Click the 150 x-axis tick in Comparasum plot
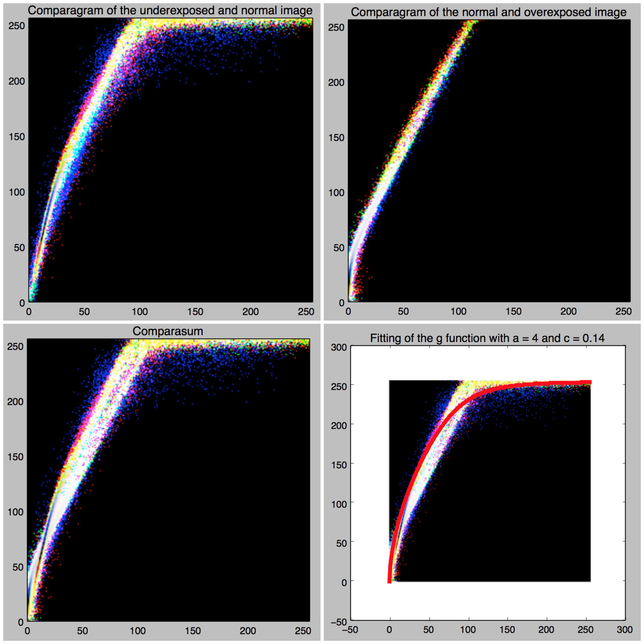The height and width of the screenshot is (644, 644). (193, 631)
